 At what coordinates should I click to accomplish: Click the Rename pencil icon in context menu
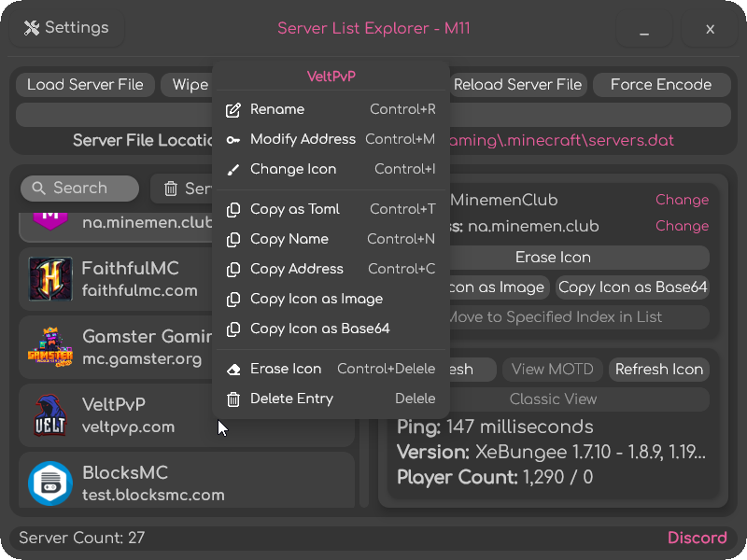click(x=233, y=109)
